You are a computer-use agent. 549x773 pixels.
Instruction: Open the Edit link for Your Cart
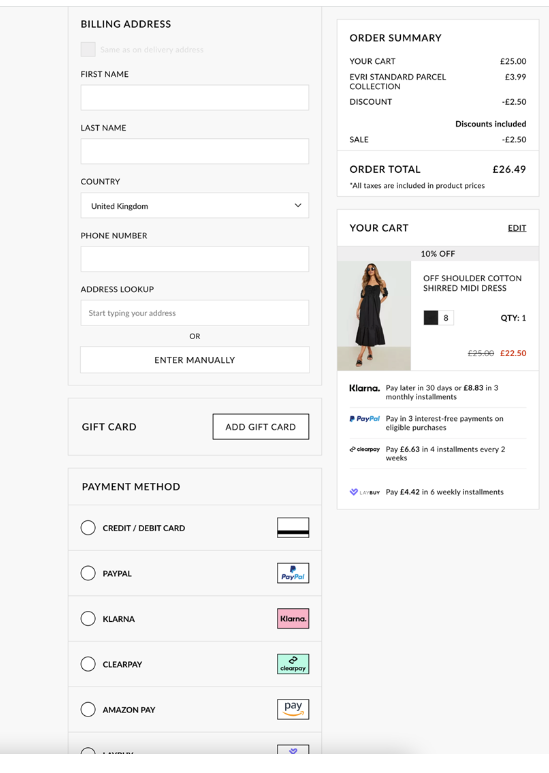pos(517,228)
